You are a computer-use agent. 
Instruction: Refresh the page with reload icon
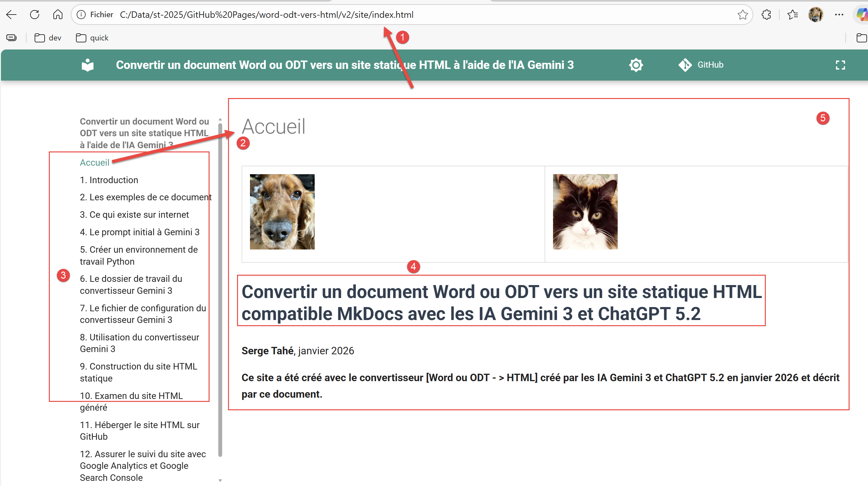[x=35, y=15]
